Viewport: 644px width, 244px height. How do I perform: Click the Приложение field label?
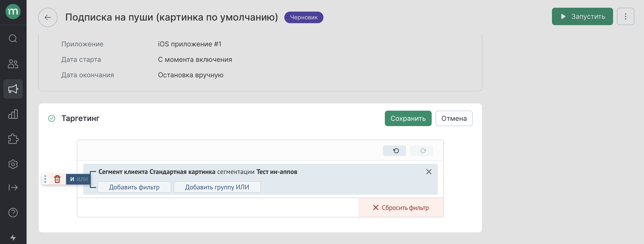click(x=83, y=44)
